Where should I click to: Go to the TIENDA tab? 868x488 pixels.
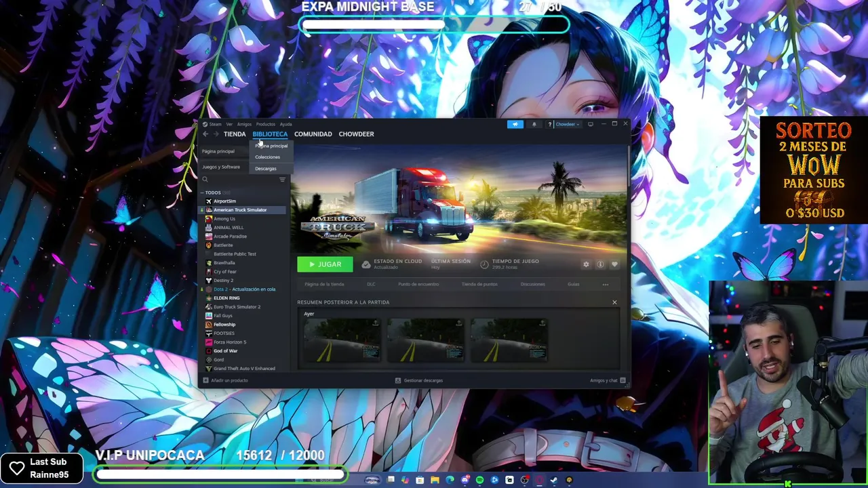coord(235,134)
